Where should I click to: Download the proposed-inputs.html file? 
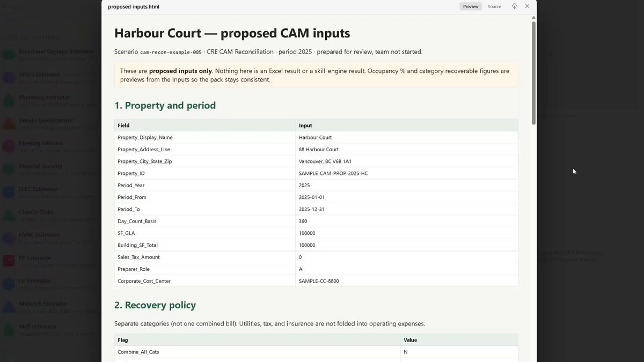point(514,6)
